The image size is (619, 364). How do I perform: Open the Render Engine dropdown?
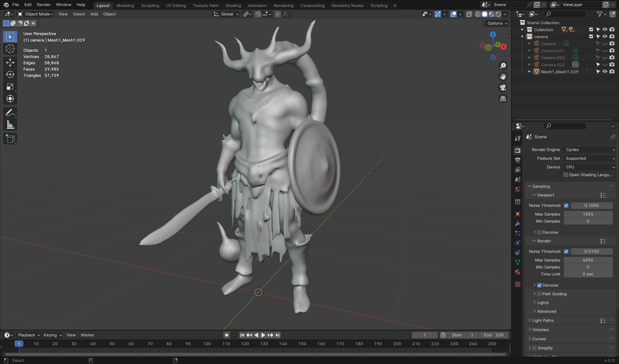coord(590,150)
